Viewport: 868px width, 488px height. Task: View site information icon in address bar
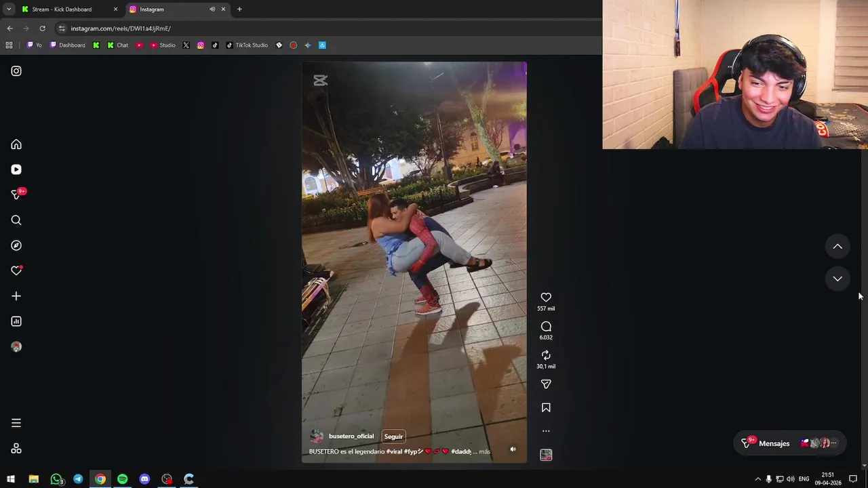pos(62,28)
